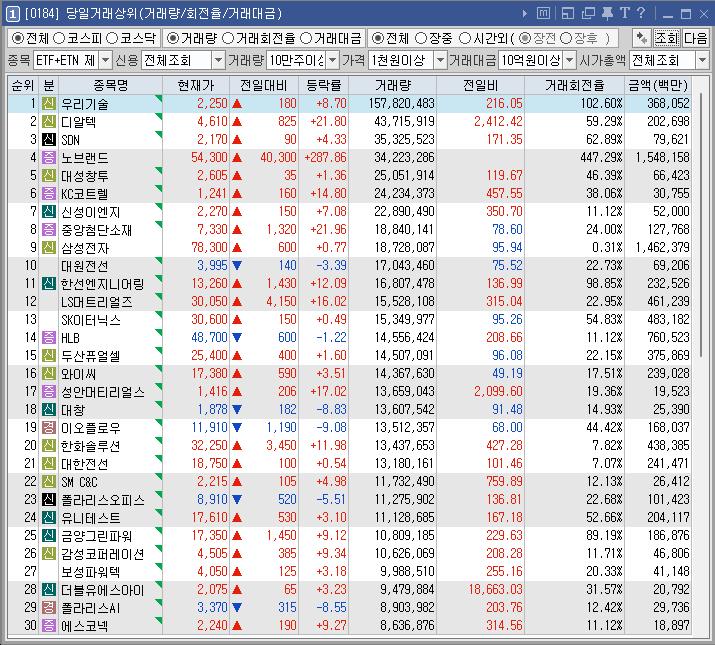Open the 신용 '전체조회' dropdown
The image size is (715, 645).
pos(218,60)
